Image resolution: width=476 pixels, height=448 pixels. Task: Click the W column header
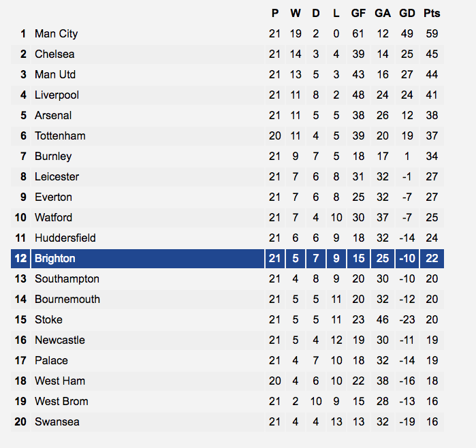pyautogui.click(x=296, y=14)
